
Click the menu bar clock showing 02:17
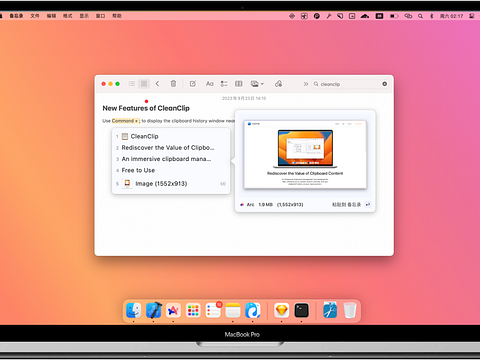[x=451, y=16]
